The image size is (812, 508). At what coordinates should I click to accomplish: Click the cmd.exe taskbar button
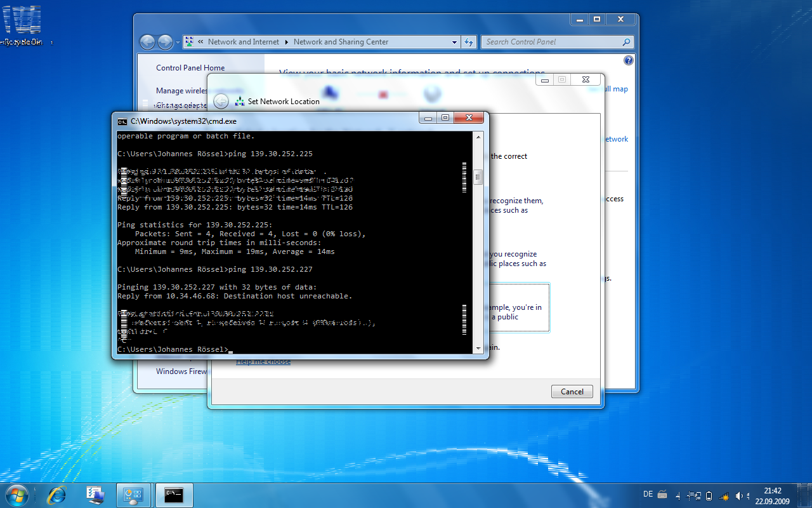click(173, 495)
